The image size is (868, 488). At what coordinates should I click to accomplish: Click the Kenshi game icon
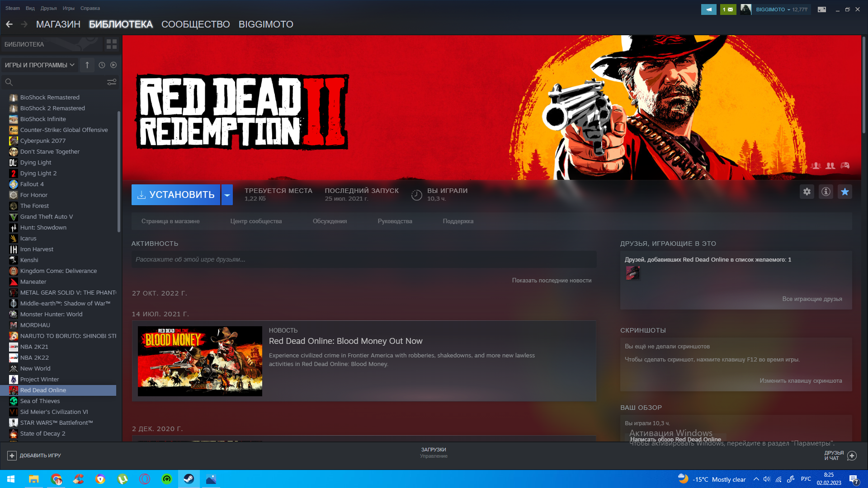pos(14,260)
